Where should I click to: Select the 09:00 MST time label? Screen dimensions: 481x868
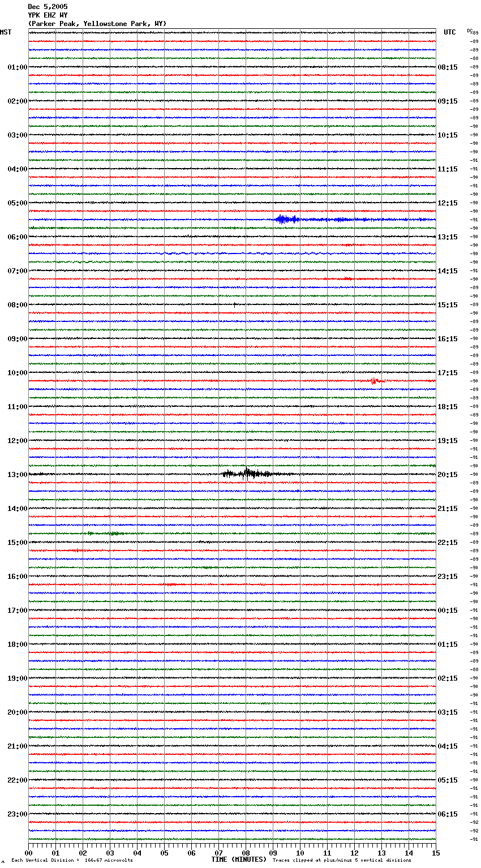pyautogui.click(x=18, y=339)
